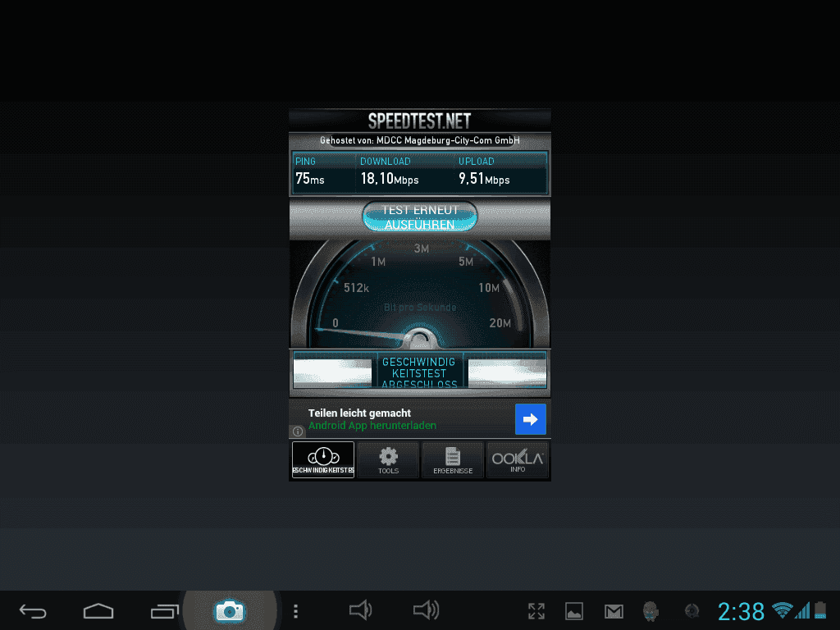This screenshot has height=630, width=840.
Task: Open the Geschwindigkeitstest tab
Action: 323,459
